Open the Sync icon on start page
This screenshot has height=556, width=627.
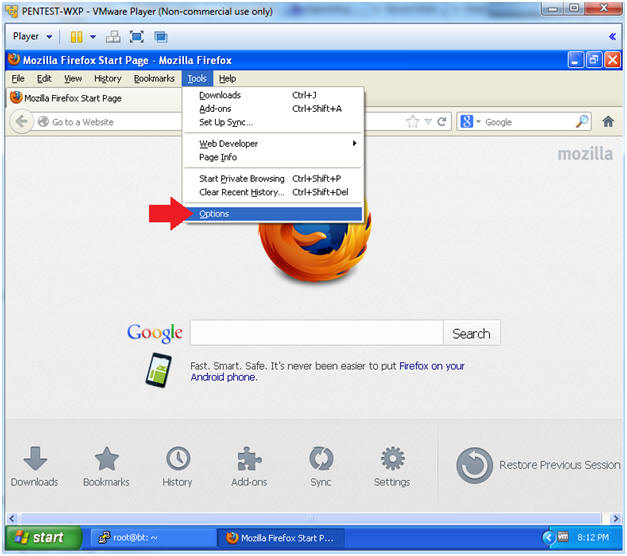pyautogui.click(x=321, y=466)
